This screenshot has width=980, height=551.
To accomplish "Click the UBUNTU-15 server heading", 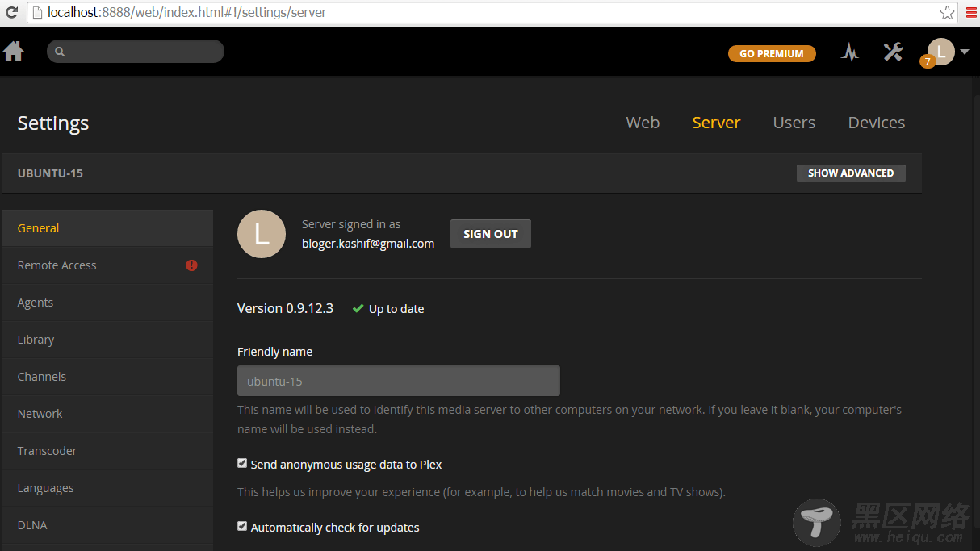I will 50,173.
